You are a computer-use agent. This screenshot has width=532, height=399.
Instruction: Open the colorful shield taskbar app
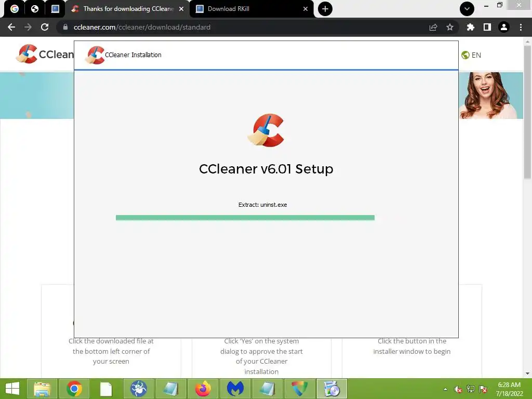(300, 389)
